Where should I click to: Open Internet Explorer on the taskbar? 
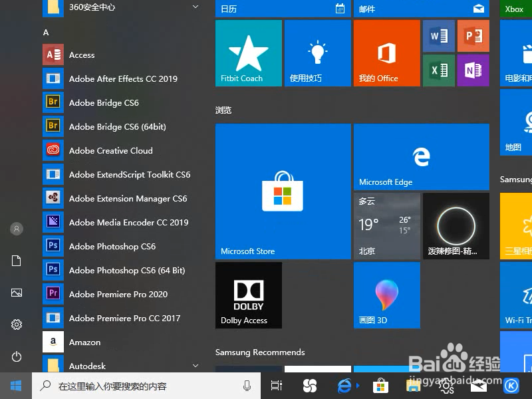[x=344, y=386]
